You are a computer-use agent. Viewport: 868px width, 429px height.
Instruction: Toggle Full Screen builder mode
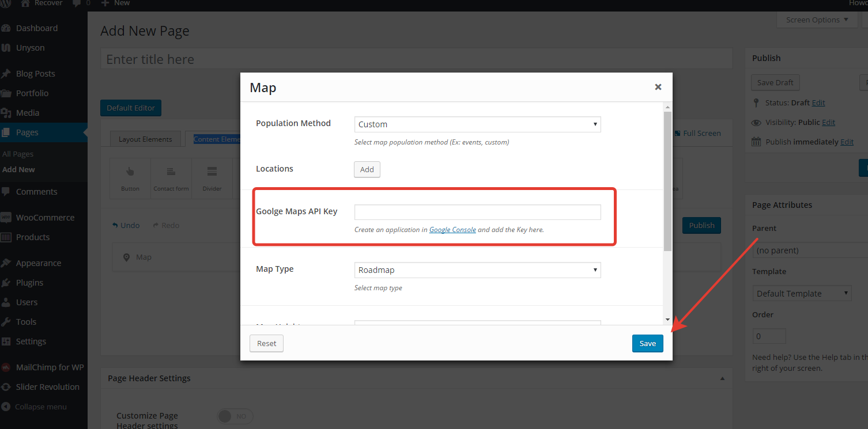click(697, 133)
